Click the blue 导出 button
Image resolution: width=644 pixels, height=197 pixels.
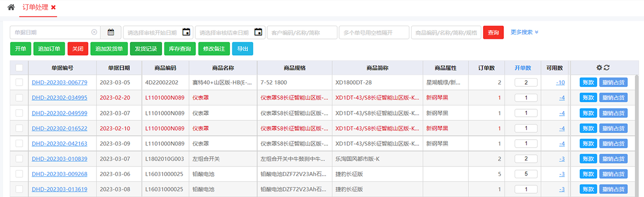(243, 49)
